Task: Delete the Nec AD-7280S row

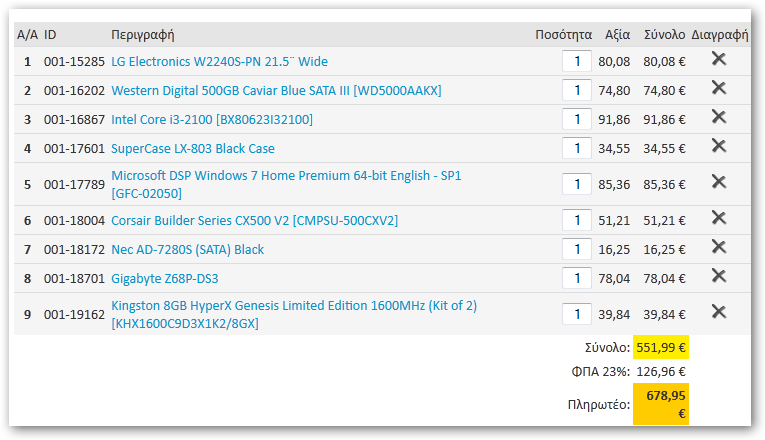Action: pos(719,247)
